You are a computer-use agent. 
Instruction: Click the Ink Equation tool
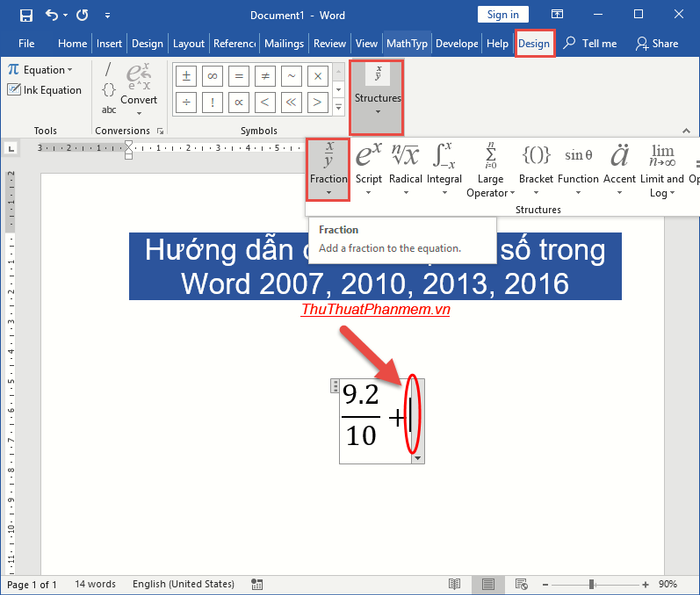pos(45,90)
